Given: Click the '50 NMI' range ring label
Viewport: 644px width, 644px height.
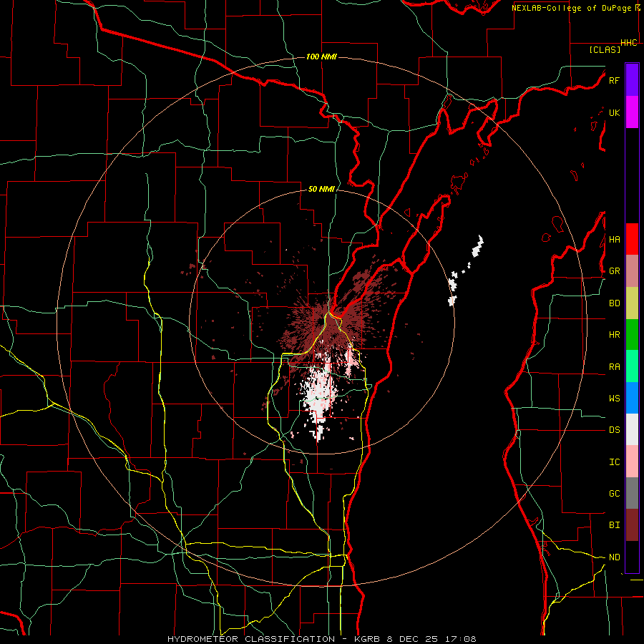Looking at the screenshot, I should pyautogui.click(x=321, y=189).
